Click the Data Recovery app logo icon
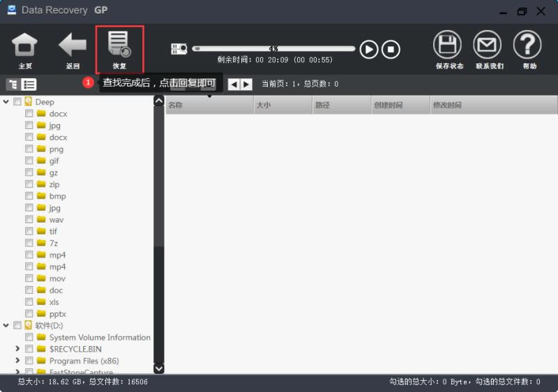The image size is (558, 392). pos(12,10)
